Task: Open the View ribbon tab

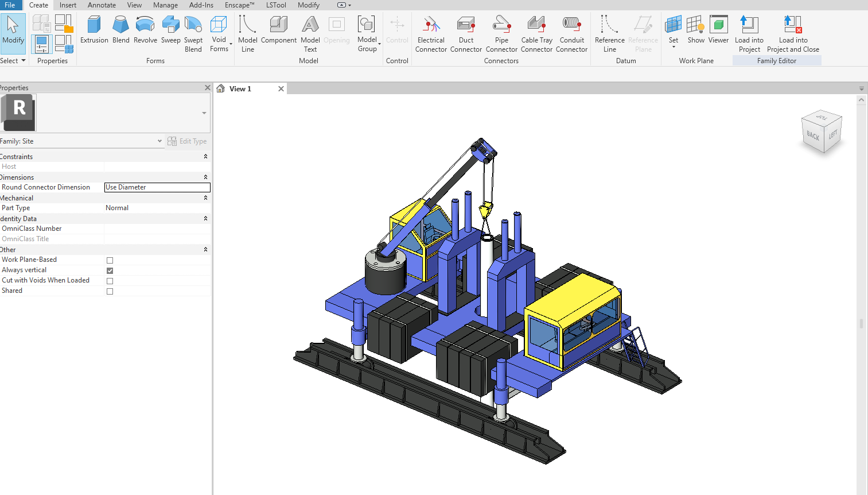Action: click(x=134, y=5)
